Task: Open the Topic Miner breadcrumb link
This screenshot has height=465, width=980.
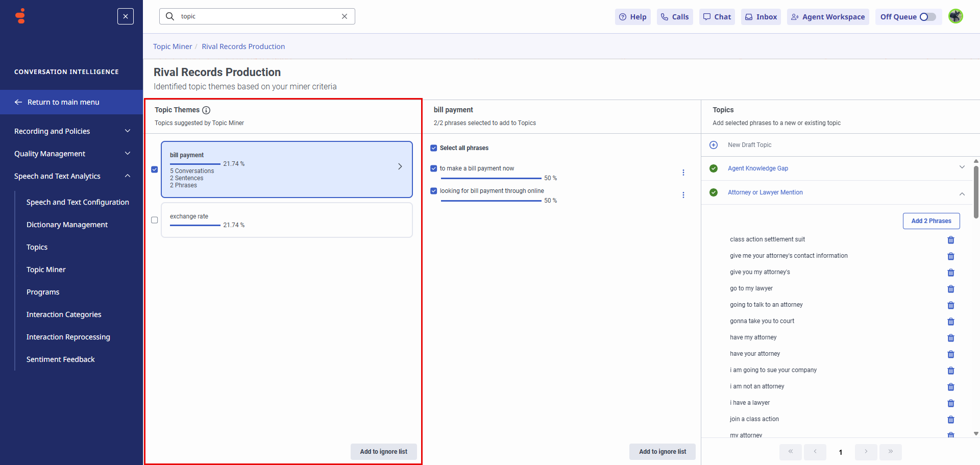Action: tap(173, 46)
